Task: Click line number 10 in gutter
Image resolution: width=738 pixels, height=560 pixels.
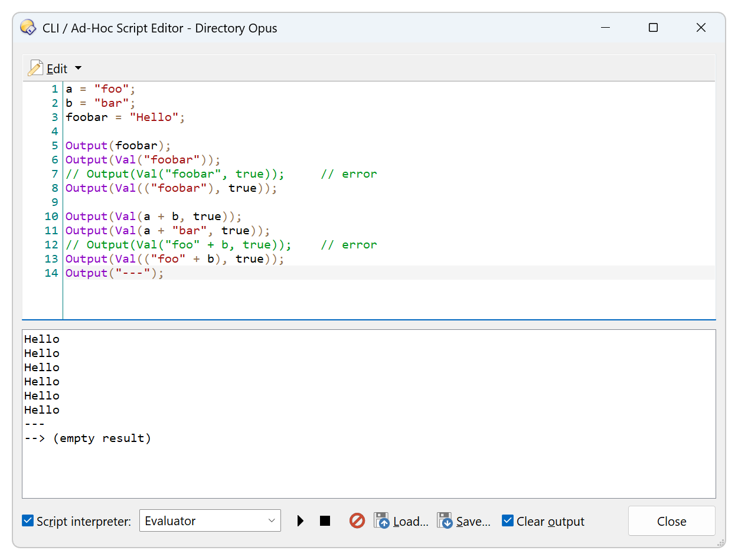Action: pos(51,217)
